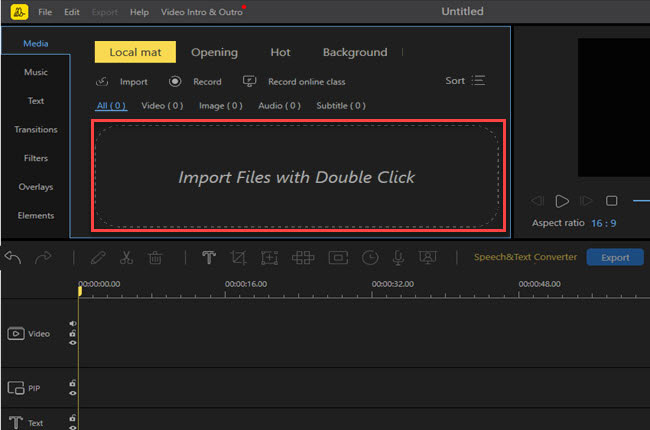Toggle the PIP track lock
This screenshot has height=430, width=650.
pos(72,384)
